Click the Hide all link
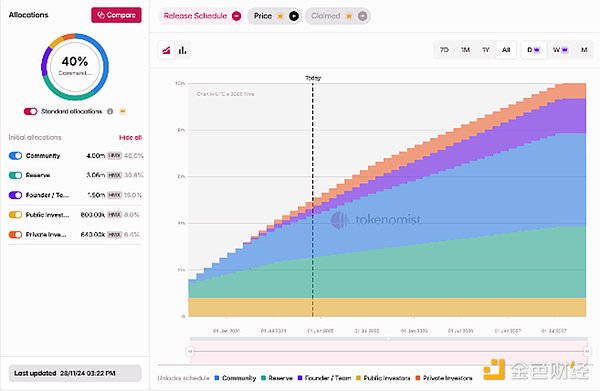Viewport: 600px width, 391px height. (130, 137)
